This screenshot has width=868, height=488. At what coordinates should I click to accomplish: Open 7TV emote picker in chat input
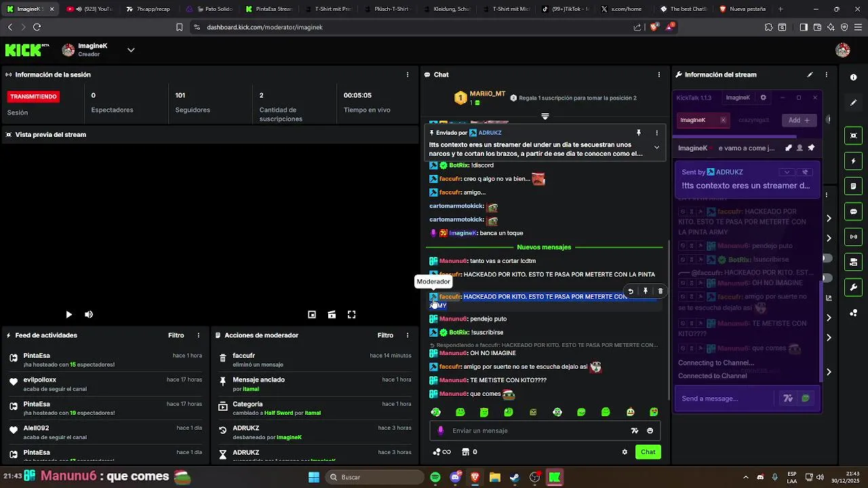click(635, 430)
